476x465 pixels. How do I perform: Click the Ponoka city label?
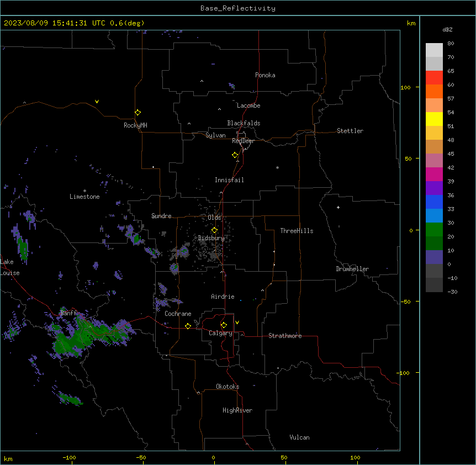(x=265, y=75)
